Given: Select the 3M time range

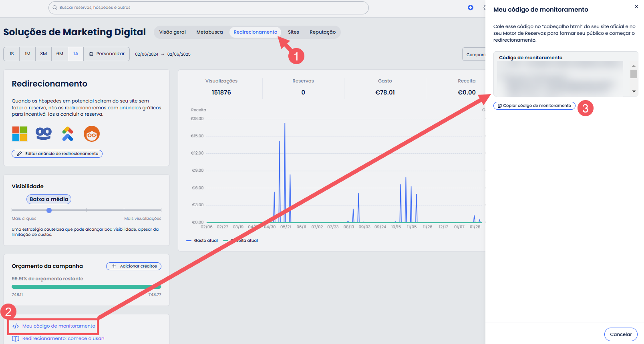Looking at the screenshot, I should pos(44,54).
